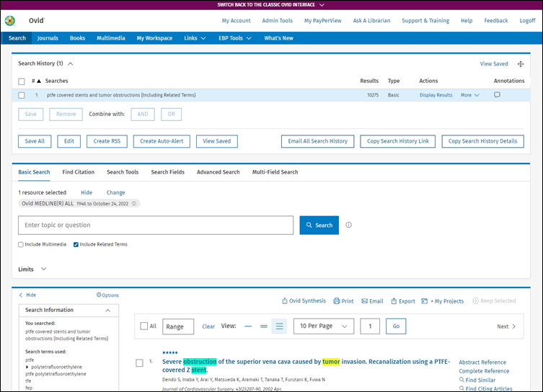This screenshot has width=543, height=392.
Task: Click the Keep Selected plus icon
Action: (475, 301)
